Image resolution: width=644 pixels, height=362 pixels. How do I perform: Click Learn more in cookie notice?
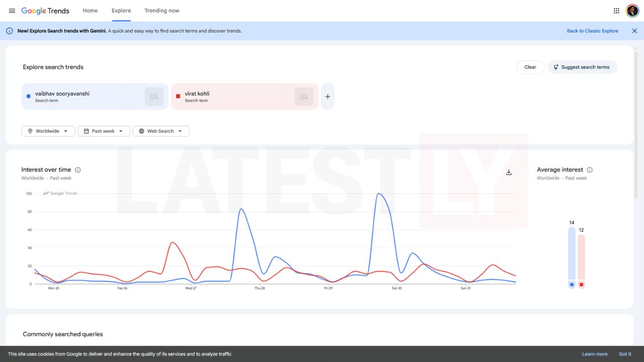click(595, 354)
